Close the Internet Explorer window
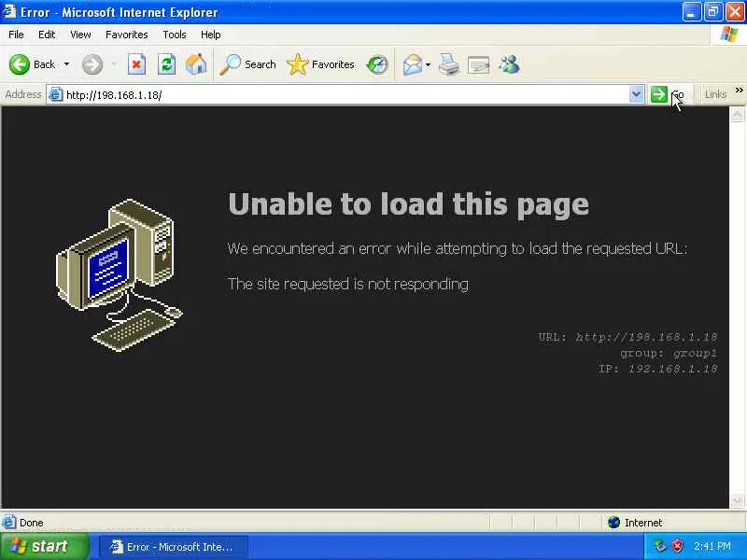 (x=735, y=12)
